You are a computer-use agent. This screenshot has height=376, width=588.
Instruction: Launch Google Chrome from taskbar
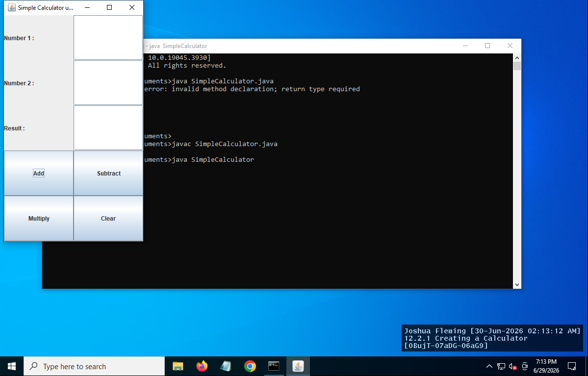[250, 366]
